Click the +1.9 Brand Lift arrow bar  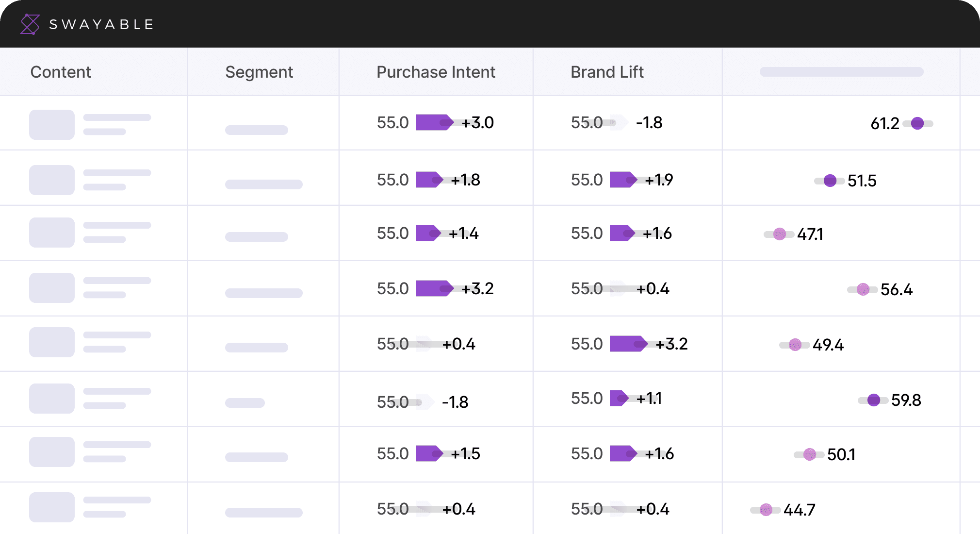click(x=623, y=180)
